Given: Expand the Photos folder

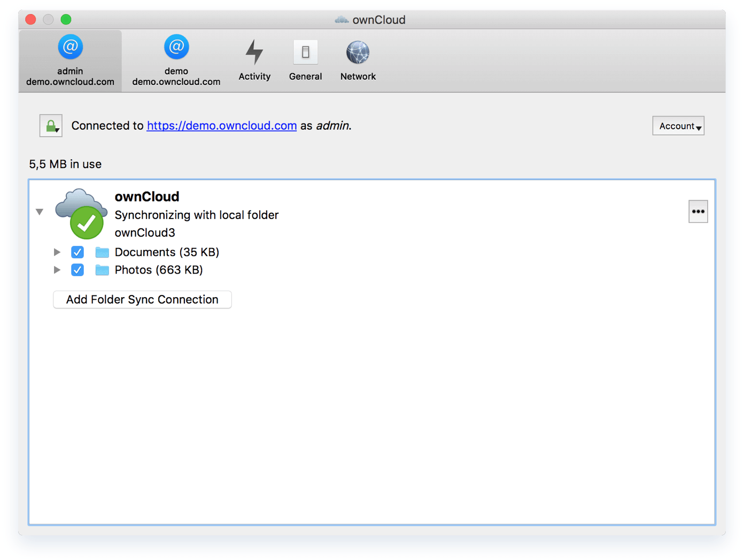Looking at the screenshot, I should [x=57, y=270].
